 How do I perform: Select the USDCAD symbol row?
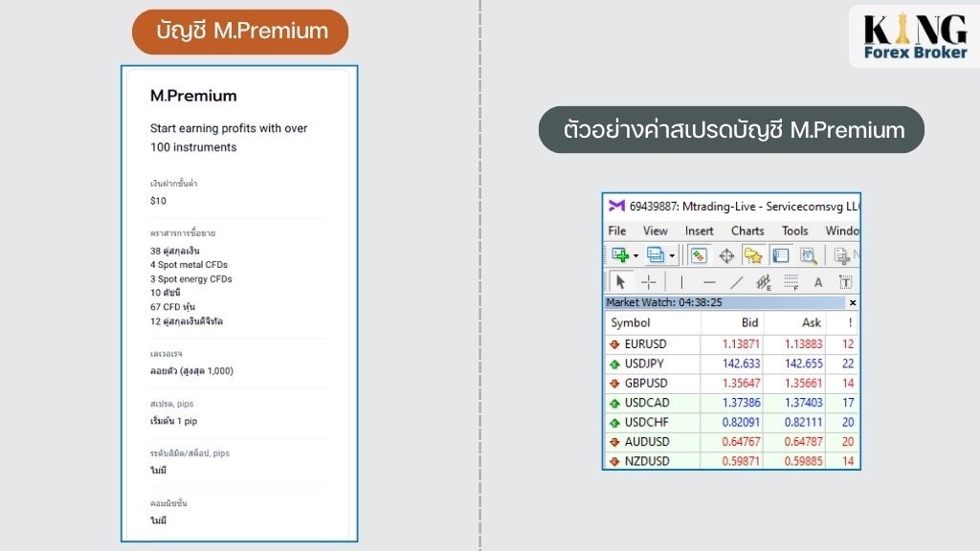click(x=732, y=403)
